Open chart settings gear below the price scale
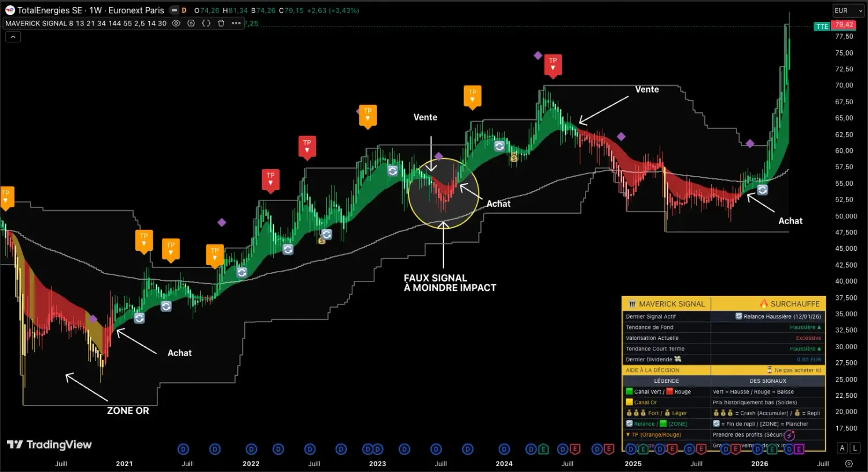This screenshot has width=868, height=472. (849, 463)
